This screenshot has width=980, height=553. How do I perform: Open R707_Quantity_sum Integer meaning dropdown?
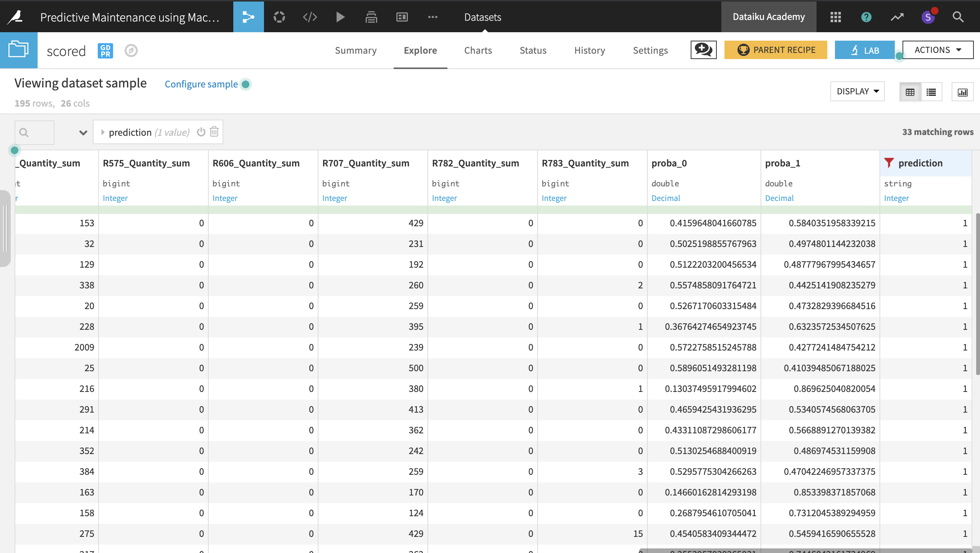click(335, 198)
